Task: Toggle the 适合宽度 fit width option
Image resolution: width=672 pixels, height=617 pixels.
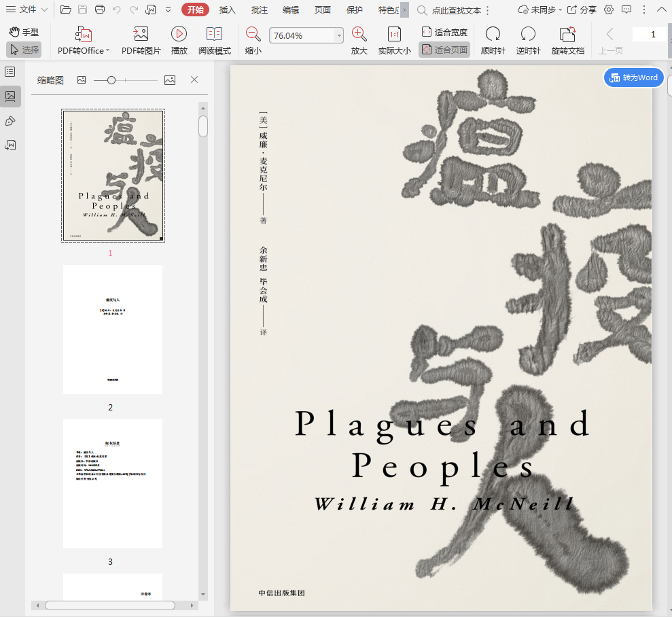Action: tap(444, 32)
